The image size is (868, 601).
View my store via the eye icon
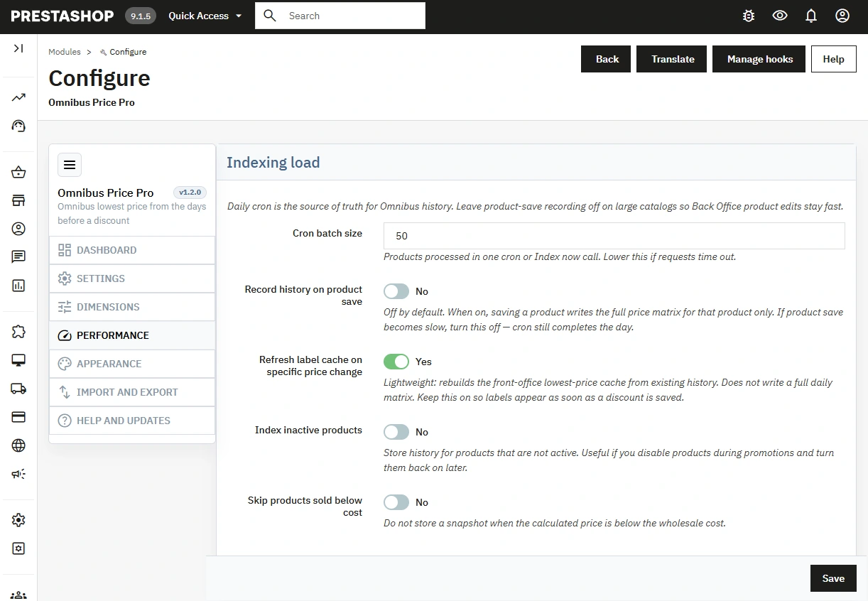[x=780, y=16]
